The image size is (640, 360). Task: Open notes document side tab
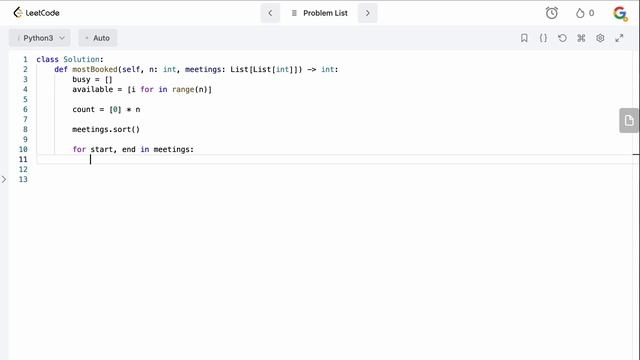[x=629, y=120]
